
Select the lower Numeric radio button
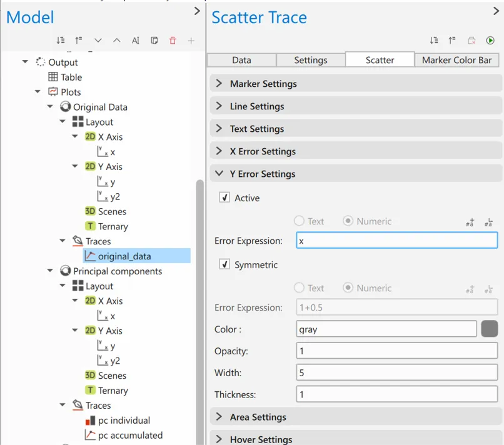tap(348, 287)
